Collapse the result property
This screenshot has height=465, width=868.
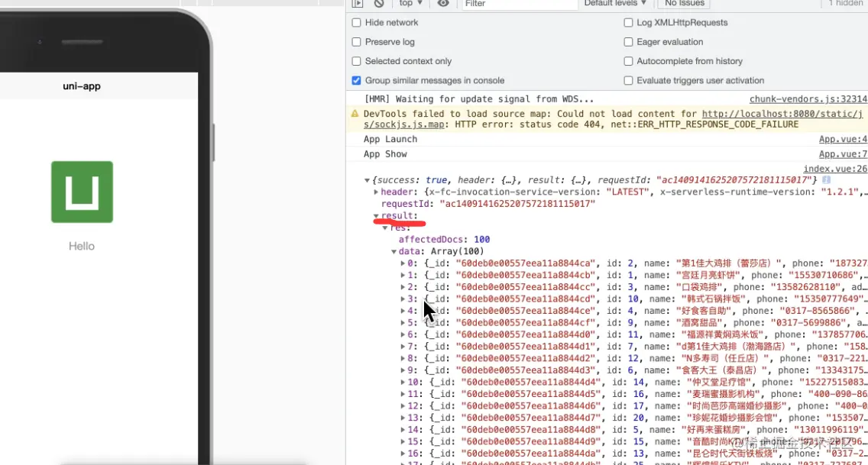tap(376, 216)
